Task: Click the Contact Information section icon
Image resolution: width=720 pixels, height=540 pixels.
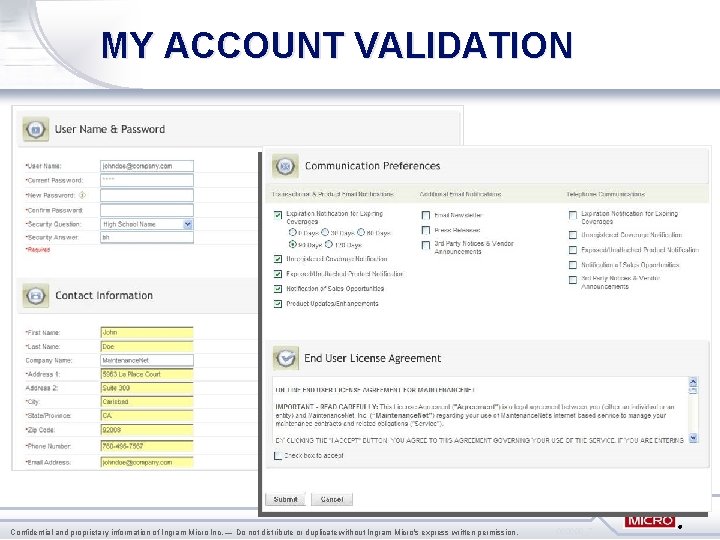Action: click(x=35, y=296)
